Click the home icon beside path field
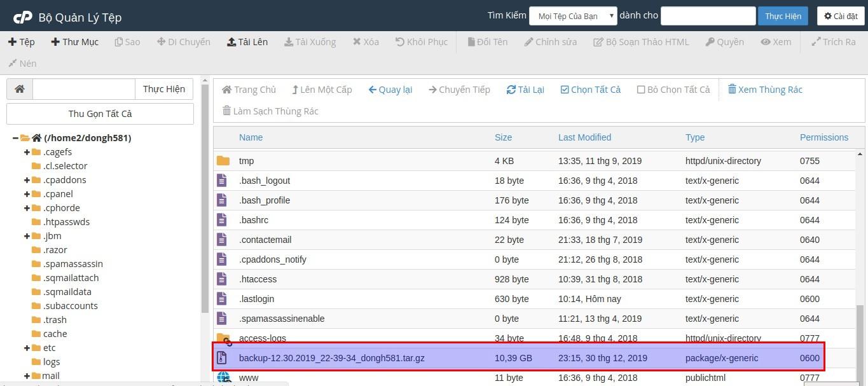 coord(20,89)
